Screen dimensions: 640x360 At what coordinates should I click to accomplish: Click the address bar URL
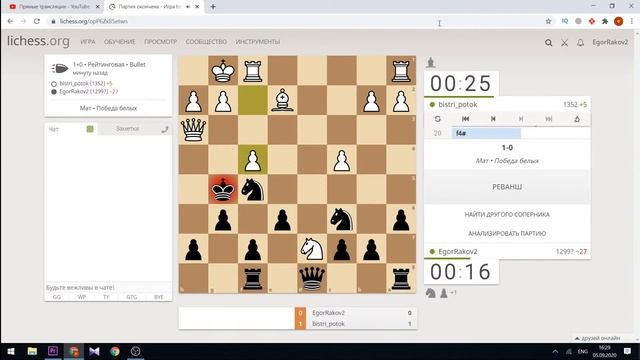[93, 21]
